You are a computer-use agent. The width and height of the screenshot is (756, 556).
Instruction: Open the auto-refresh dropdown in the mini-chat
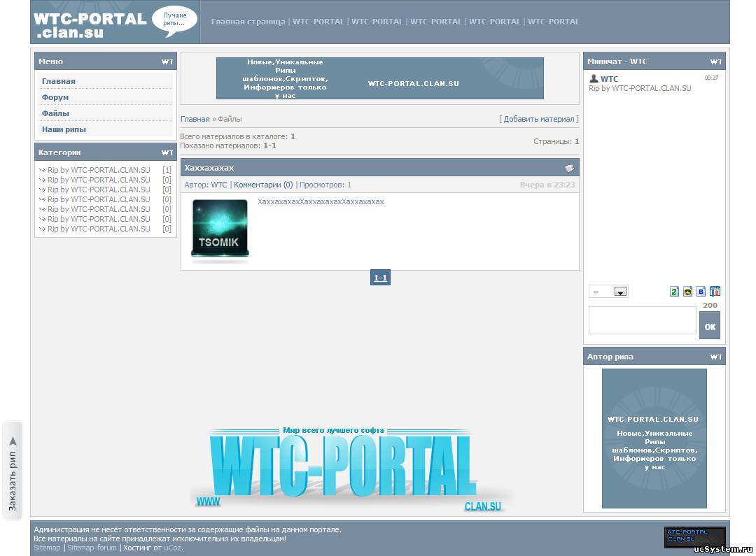point(608,292)
